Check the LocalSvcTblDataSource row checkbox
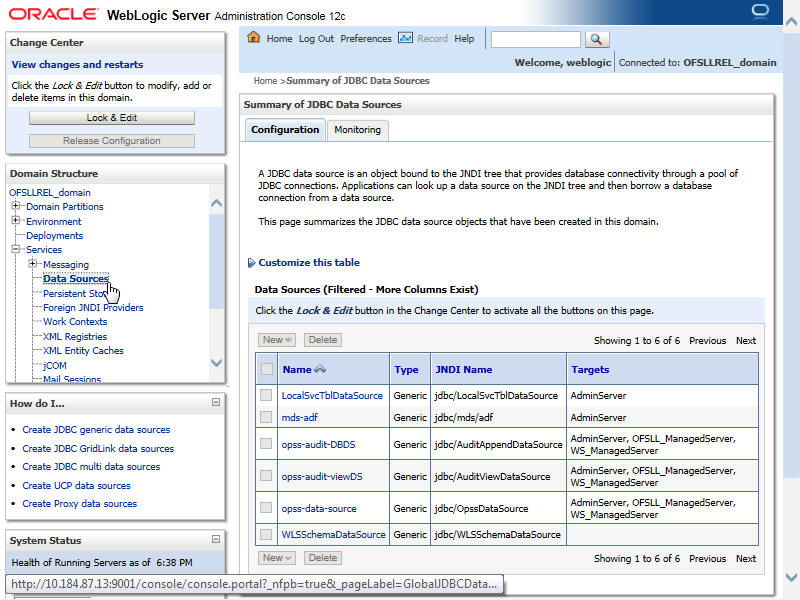 coord(266,395)
